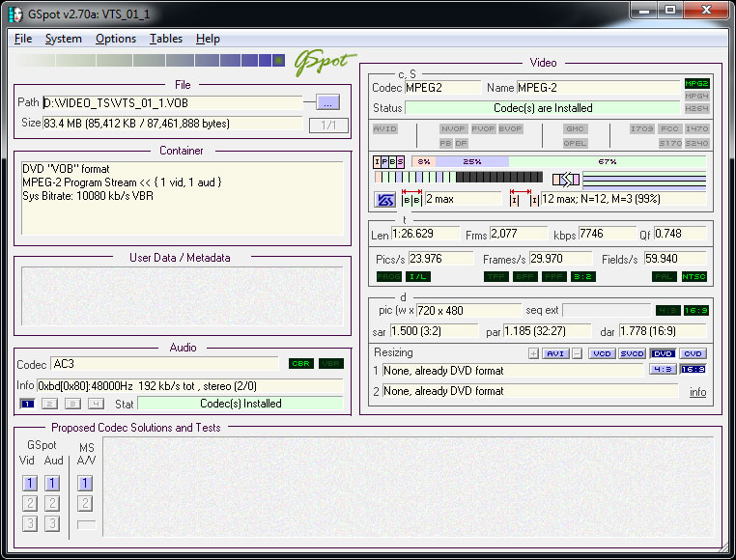Click MS A/V test button 1
The height and width of the screenshot is (560, 736).
[x=85, y=483]
